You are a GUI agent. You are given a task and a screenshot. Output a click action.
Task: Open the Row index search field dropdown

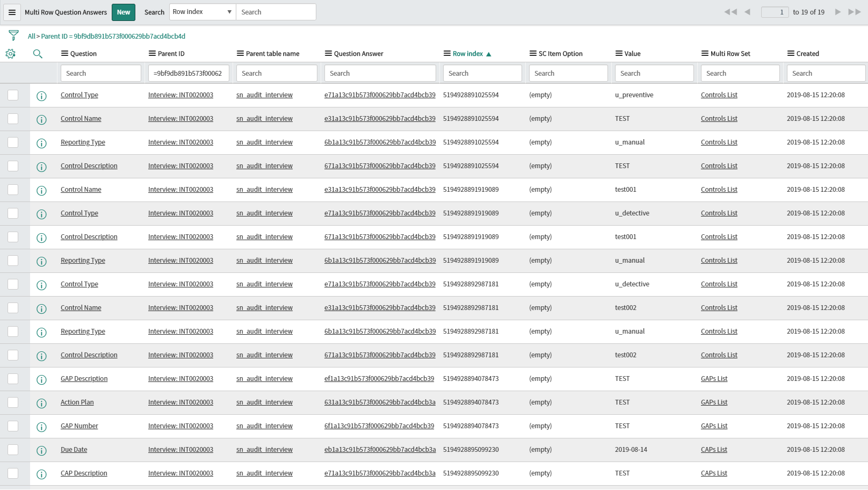pyautogui.click(x=202, y=12)
